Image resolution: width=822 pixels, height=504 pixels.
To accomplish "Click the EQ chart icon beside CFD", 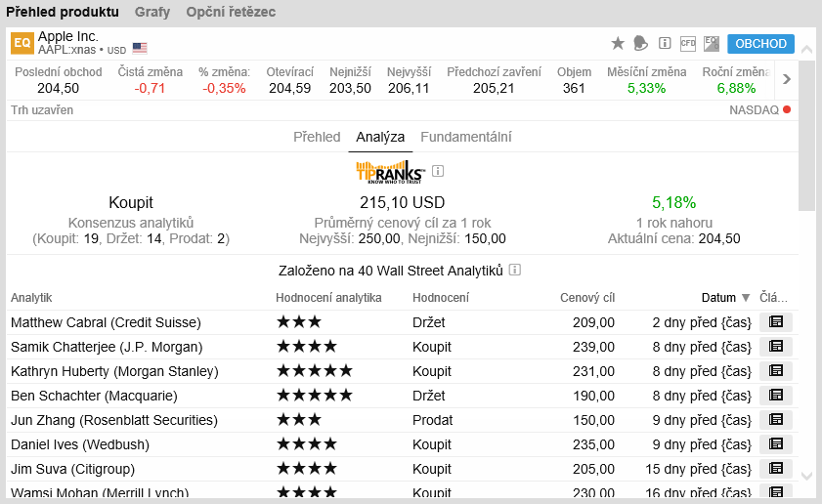I will (x=712, y=43).
